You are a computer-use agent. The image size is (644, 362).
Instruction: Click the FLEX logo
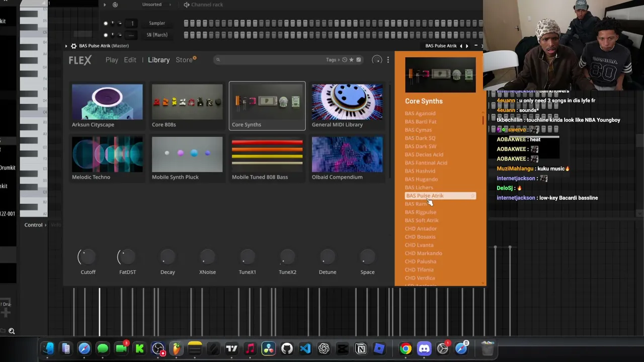pos(80,60)
